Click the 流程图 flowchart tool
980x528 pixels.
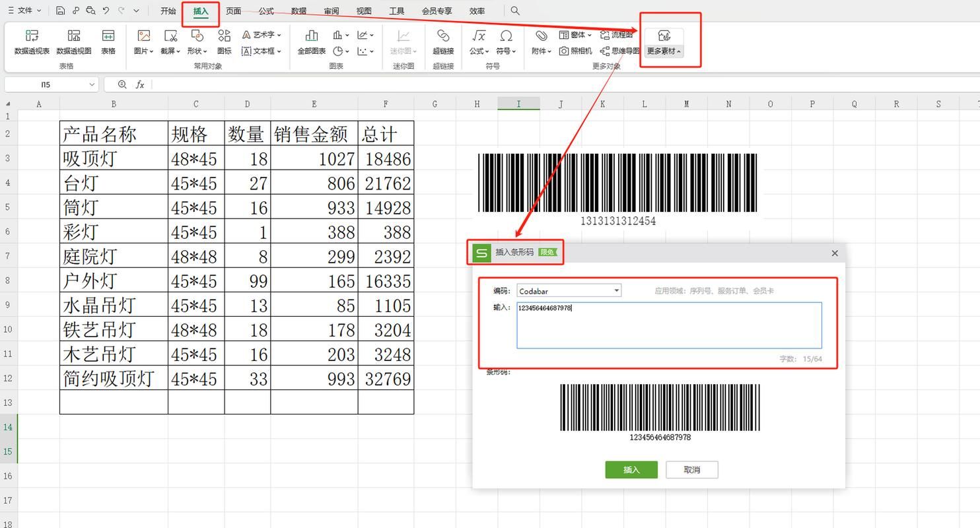616,34
